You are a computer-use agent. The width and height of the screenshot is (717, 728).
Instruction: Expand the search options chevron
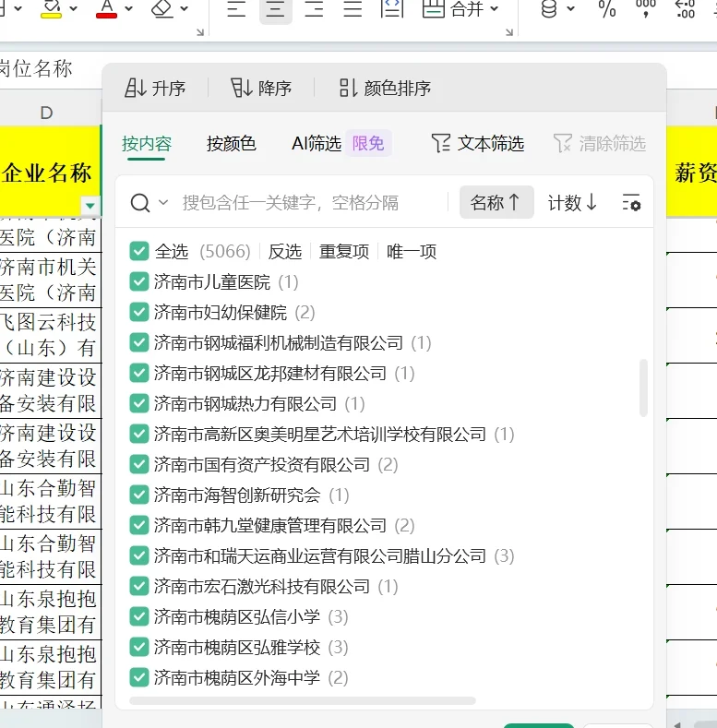[163, 202]
